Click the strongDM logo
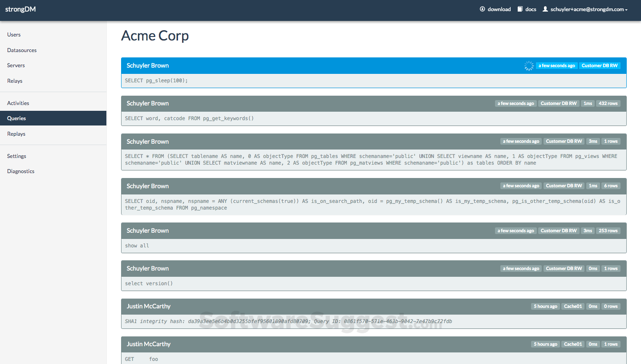The height and width of the screenshot is (364, 641). [x=20, y=9]
